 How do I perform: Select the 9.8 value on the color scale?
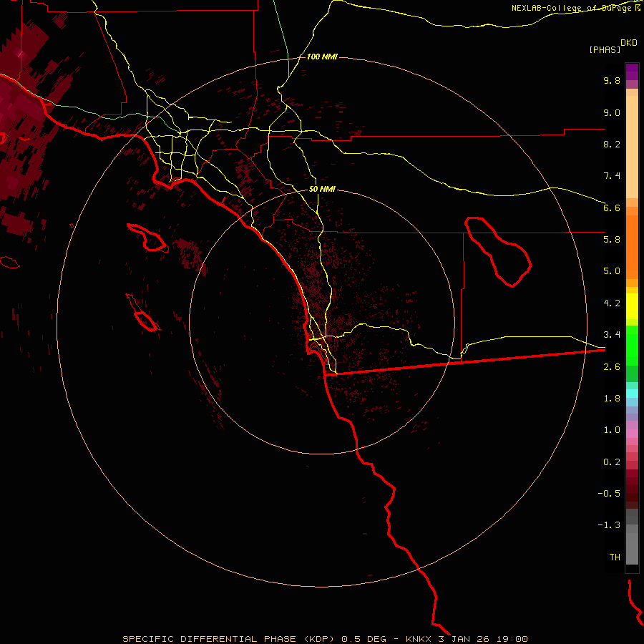coord(612,80)
